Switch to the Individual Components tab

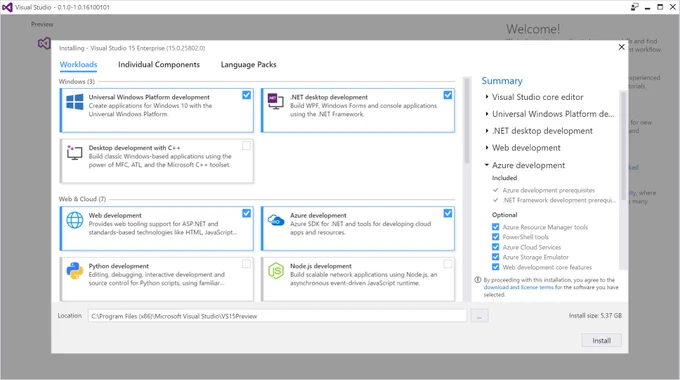pyautogui.click(x=159, y=65)
